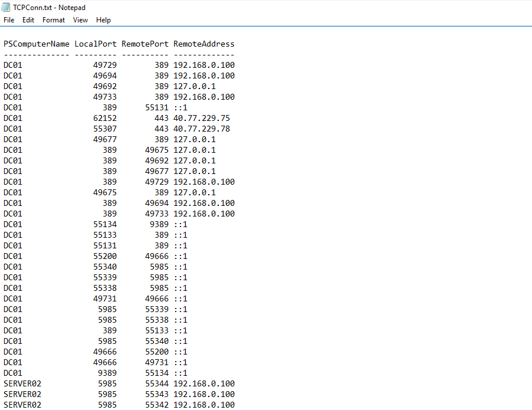The height and width of the screenshot is (410, 532).
Task: Click remote port value 55342
Action: (157, 405)
